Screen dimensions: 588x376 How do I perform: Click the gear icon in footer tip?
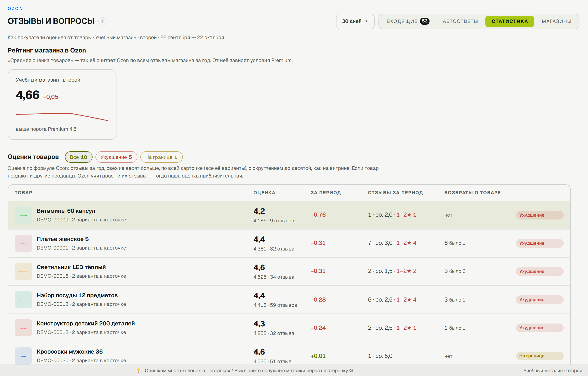(x=351, y=370)
